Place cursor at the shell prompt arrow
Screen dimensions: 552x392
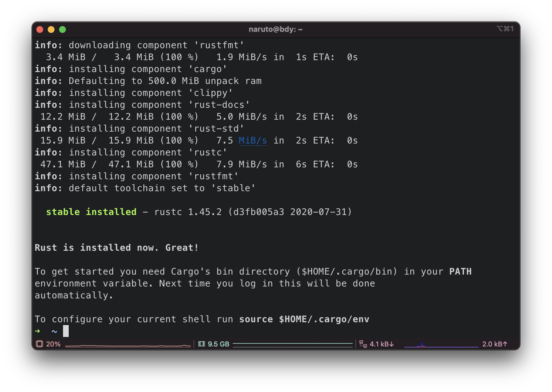click(x=38, y=331)
